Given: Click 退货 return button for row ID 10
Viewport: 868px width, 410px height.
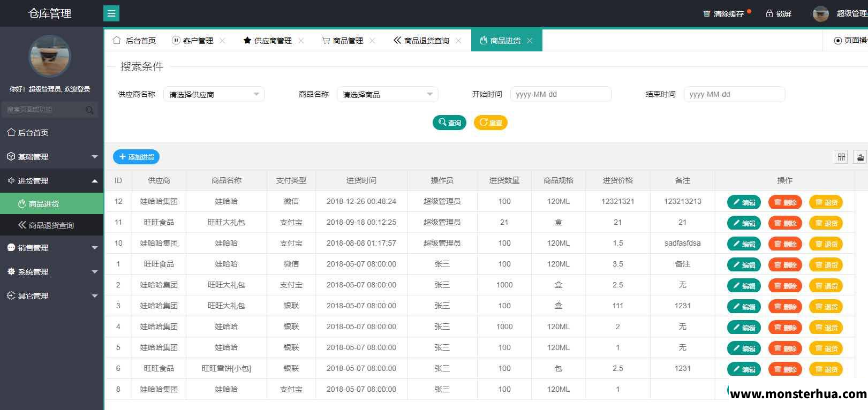Looking at the screenshot, I should coord(826,244).
